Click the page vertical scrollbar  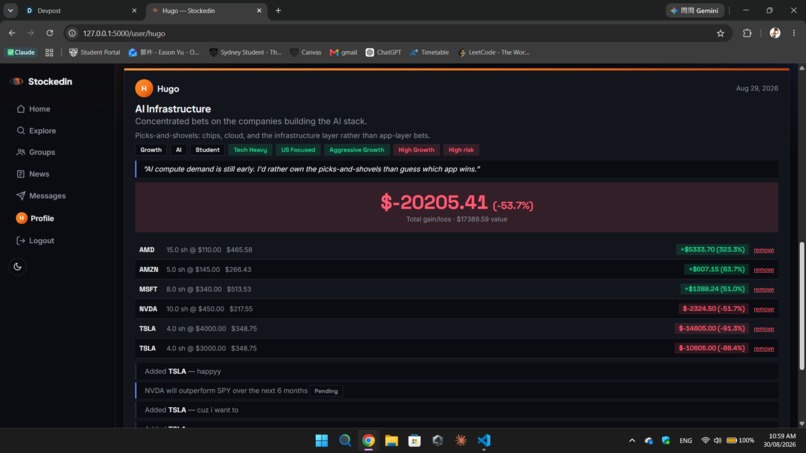(x=801, y=306)
